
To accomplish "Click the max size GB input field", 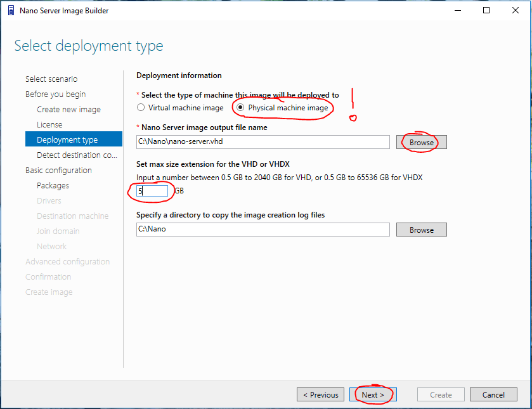I will click(152, 191).
